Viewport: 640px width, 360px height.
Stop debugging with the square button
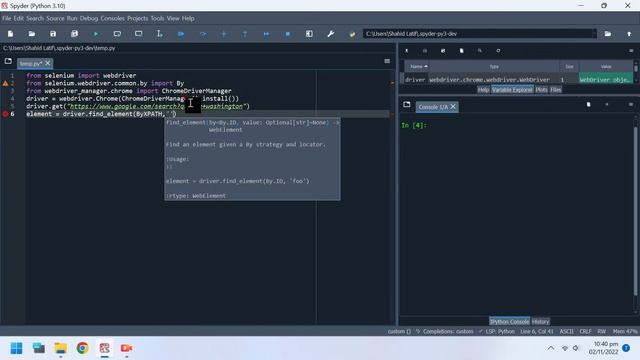pyautogui.click(x=288, y=34)
